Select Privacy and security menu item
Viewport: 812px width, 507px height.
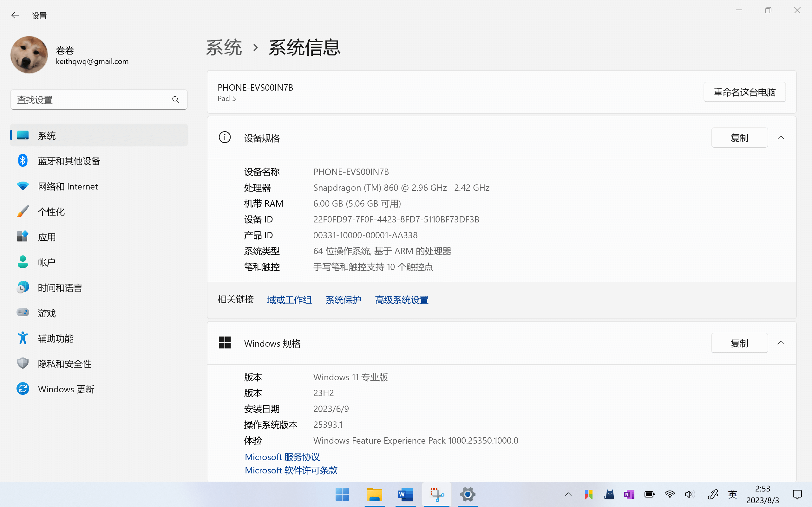[x=64, y=364]
